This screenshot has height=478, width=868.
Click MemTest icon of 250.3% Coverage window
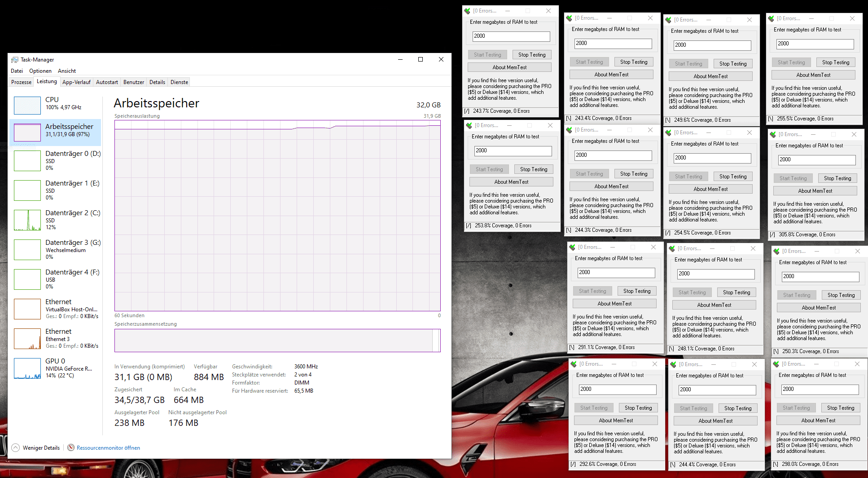coord(776,251)
